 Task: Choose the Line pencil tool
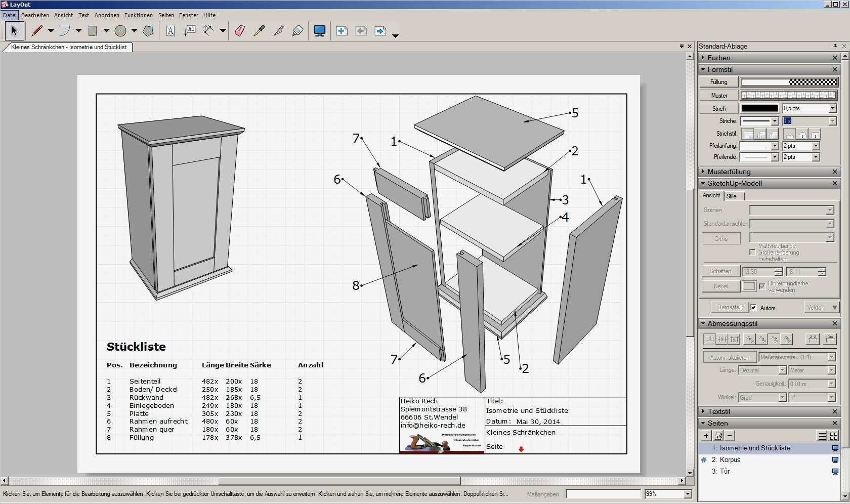point(37,31)
